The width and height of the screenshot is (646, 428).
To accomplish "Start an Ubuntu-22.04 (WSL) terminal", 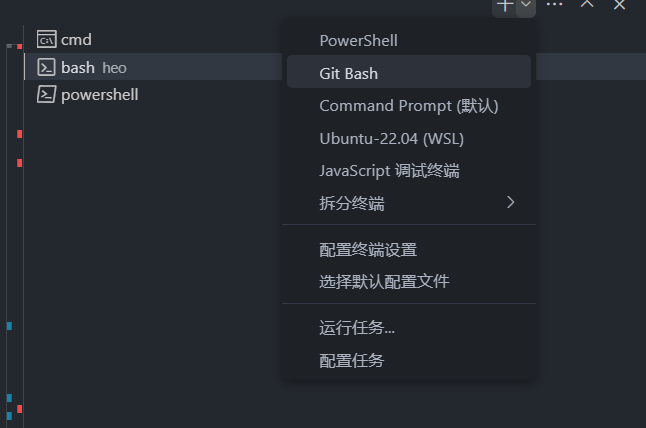I will [x=391, y=138].
